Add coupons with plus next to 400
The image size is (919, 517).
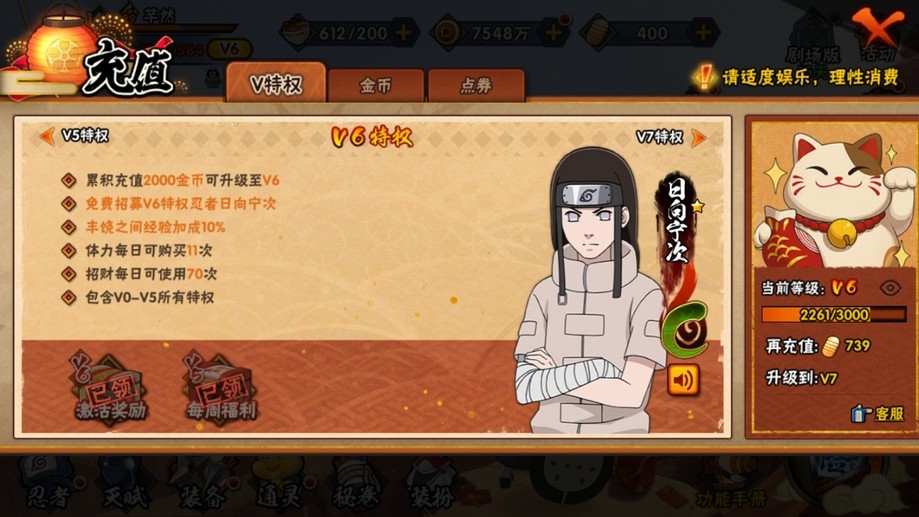point(703,33)
